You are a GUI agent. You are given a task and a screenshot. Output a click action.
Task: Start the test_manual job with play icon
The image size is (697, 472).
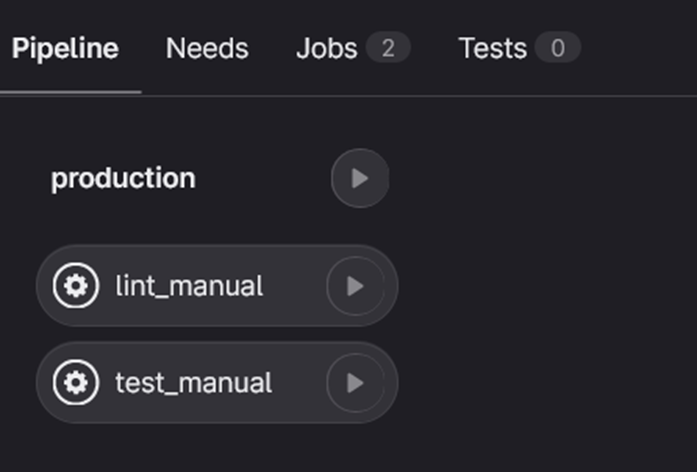[355, 383]
